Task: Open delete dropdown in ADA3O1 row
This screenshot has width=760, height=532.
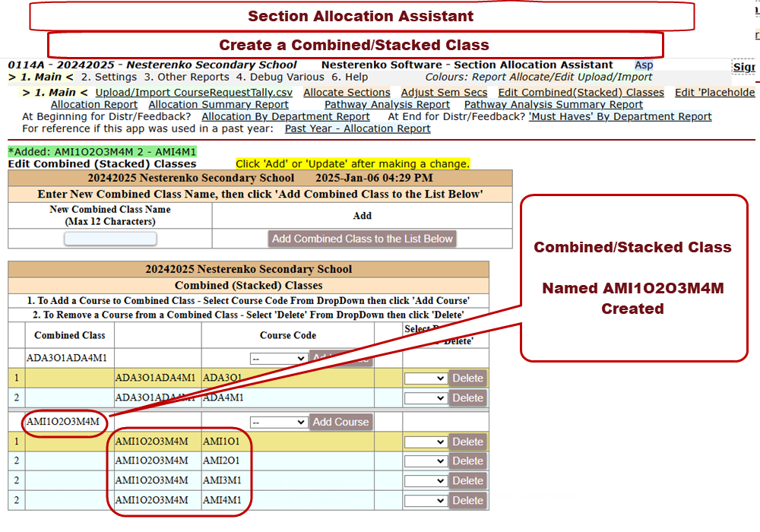Action: tap(425, 378)
